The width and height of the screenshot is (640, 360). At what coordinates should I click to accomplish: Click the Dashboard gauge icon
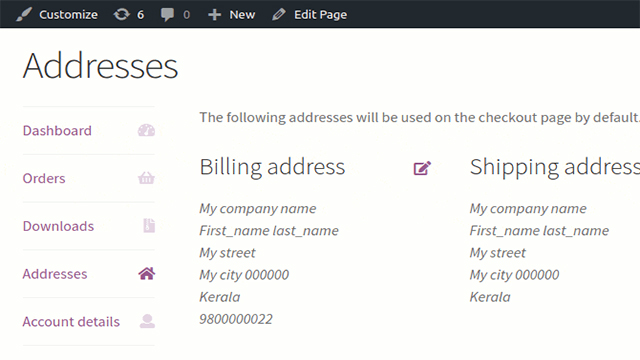pos(146,130)
